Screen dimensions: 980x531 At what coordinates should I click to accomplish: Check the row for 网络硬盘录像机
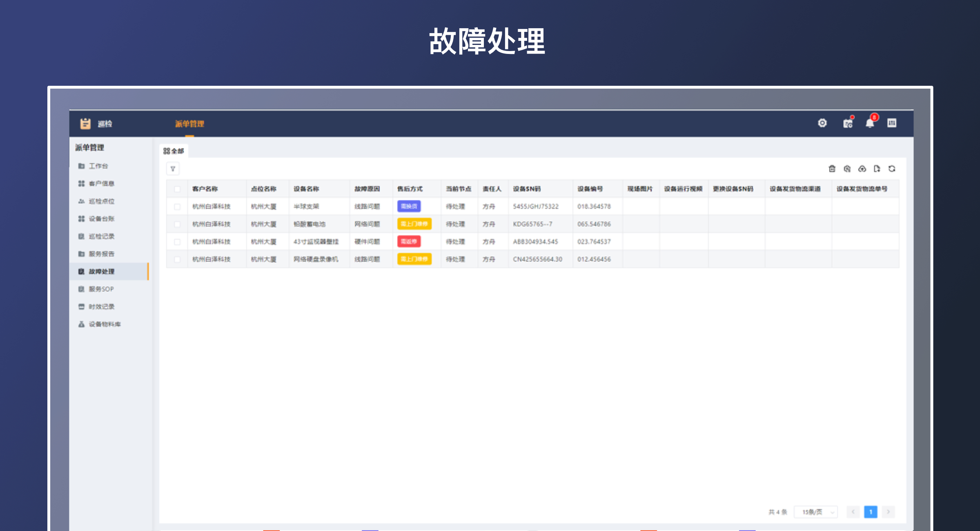177,259
